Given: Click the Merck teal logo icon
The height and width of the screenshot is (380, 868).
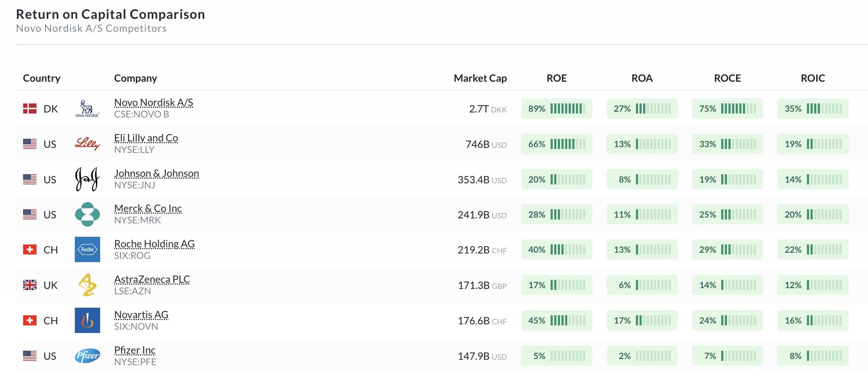Looking at the screenshot, I should pyautogui.click(x=87, y=214).
